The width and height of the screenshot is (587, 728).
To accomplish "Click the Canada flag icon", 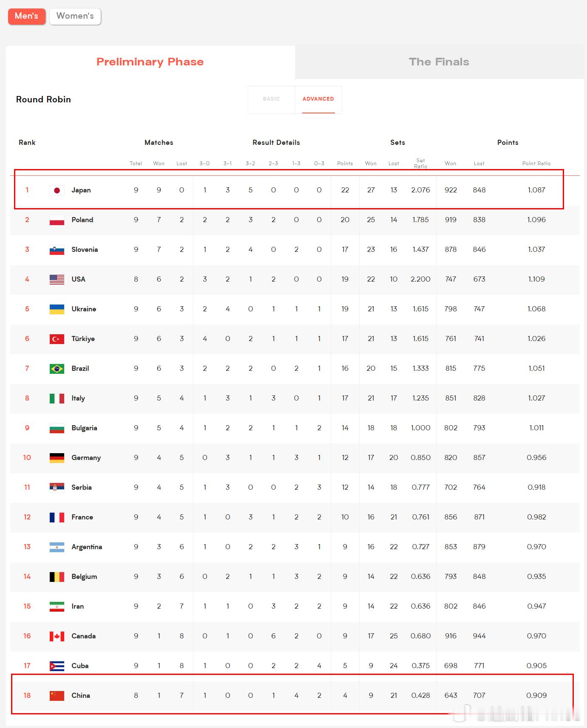I will coord(57,636).
